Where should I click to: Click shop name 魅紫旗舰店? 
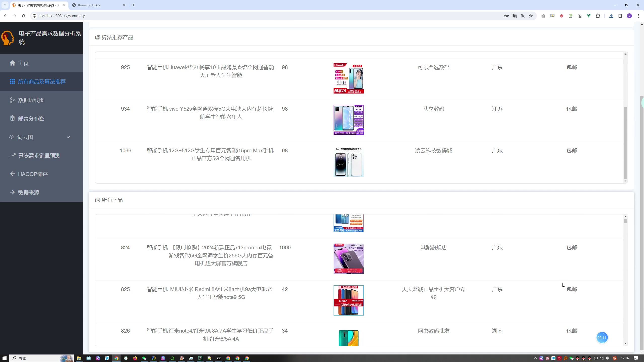(433, 248)
